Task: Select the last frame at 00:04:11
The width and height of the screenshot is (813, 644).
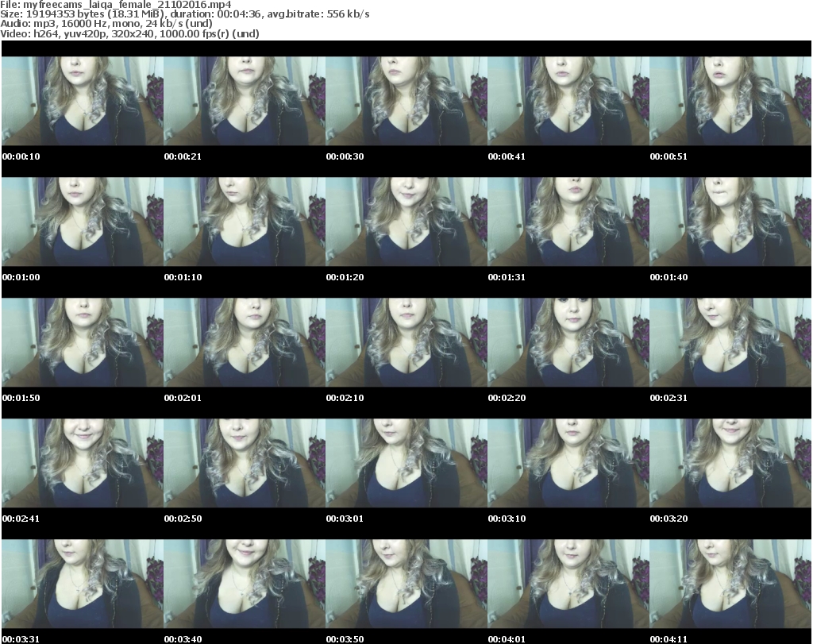Action: point(730,584)
